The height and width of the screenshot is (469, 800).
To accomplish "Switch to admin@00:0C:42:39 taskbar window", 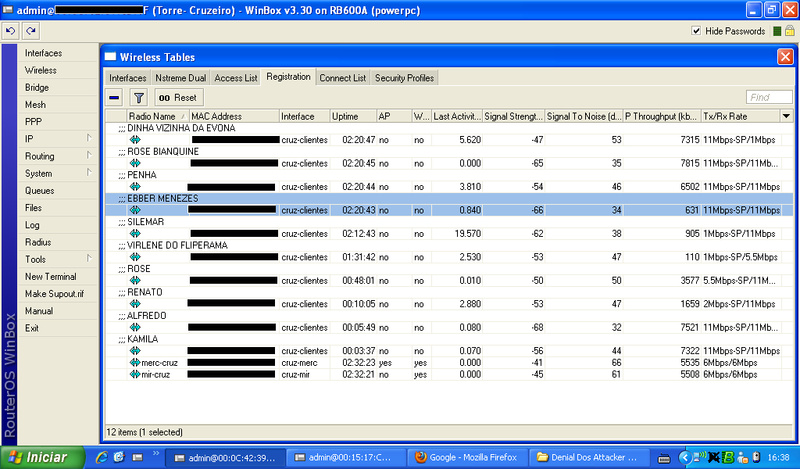I will tap(224, 457).
